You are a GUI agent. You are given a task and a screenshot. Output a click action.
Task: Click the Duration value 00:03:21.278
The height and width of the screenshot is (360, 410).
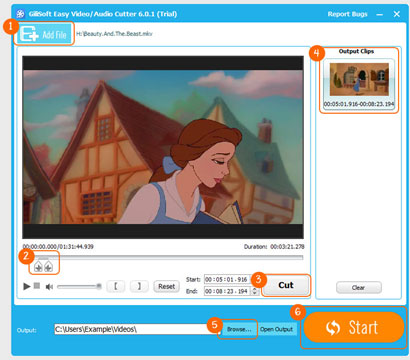pos(287,247)
